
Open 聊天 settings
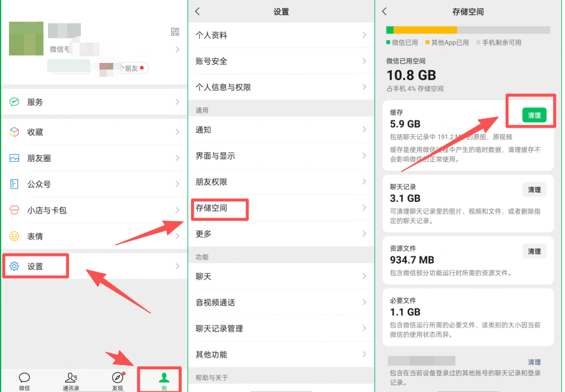pyautogui.click(x=281, y=276)
